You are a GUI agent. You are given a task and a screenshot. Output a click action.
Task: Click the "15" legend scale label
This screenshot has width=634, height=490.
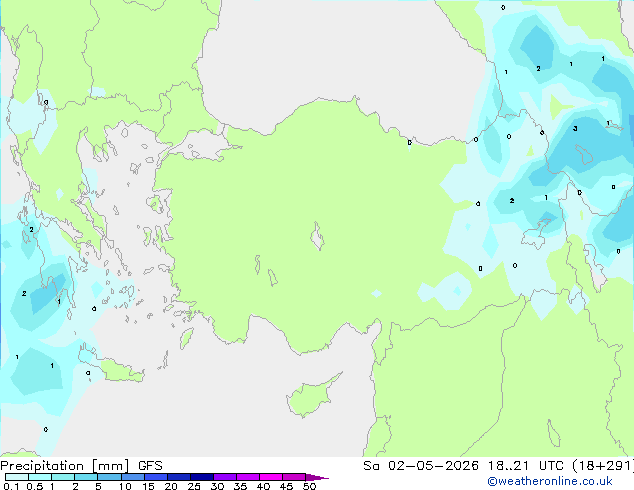point(148,486)
